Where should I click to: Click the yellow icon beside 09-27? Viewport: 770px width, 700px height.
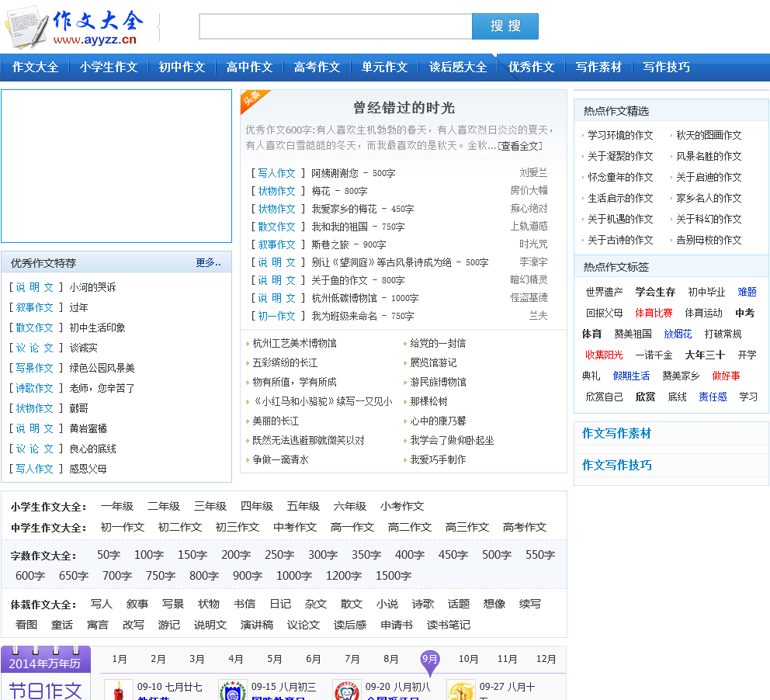tap(461, 690)
